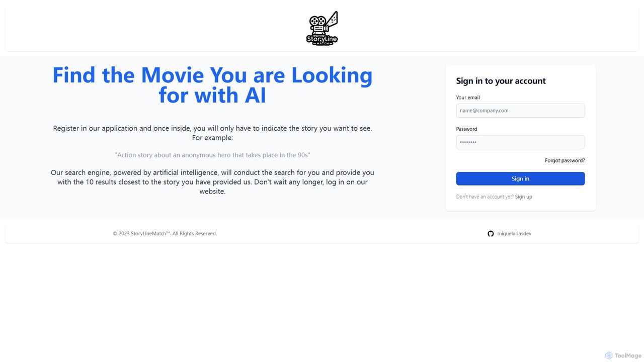The width and height of the screenshot is (644, 362).
Task: Focus the Your email input field
Action: [x=520, y=111]
